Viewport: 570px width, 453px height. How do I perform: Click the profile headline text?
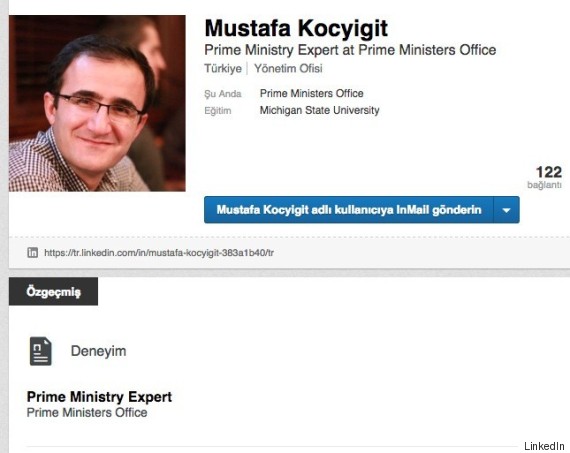pos(350,50)
